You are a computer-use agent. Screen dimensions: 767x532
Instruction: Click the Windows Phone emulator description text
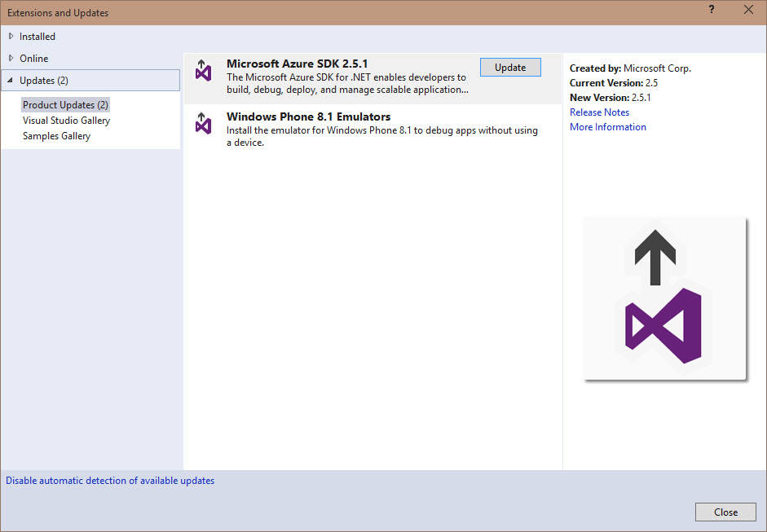click(382, 136)
